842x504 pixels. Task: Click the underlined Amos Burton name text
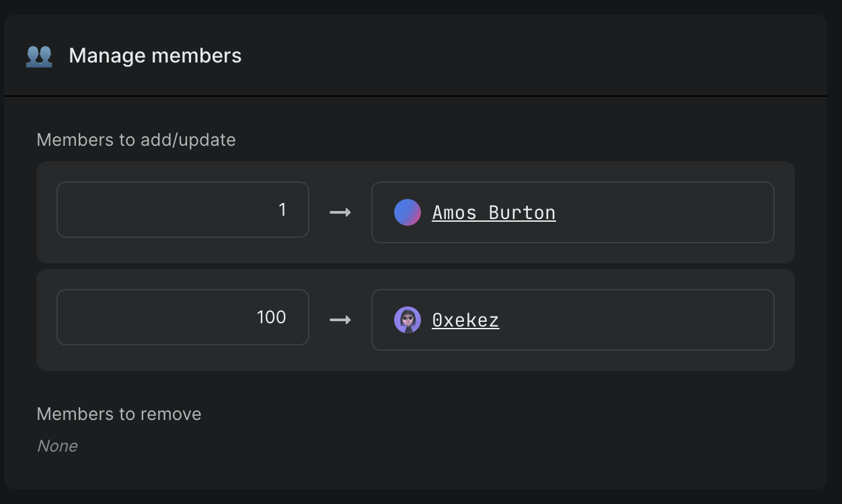(494, 212)
